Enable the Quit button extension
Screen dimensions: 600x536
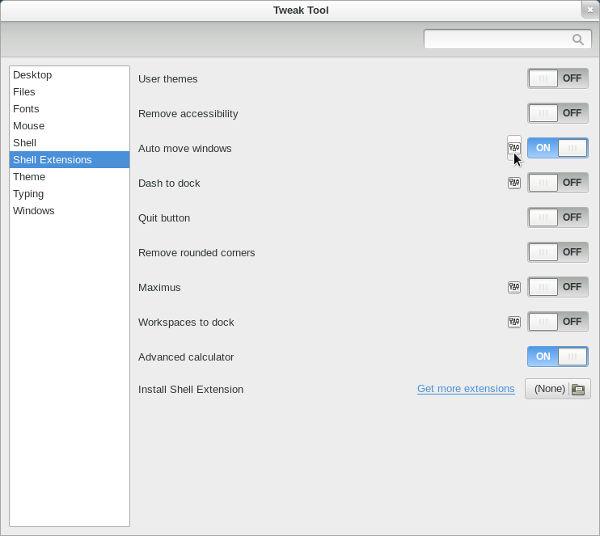tap(558, 218)
